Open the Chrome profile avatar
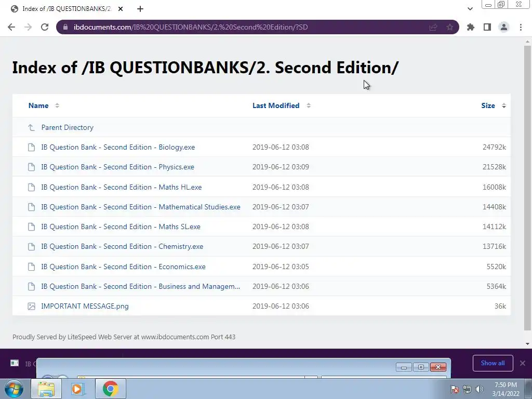The width and height of the screenshot is (532, 399). [x=504, y=27]
